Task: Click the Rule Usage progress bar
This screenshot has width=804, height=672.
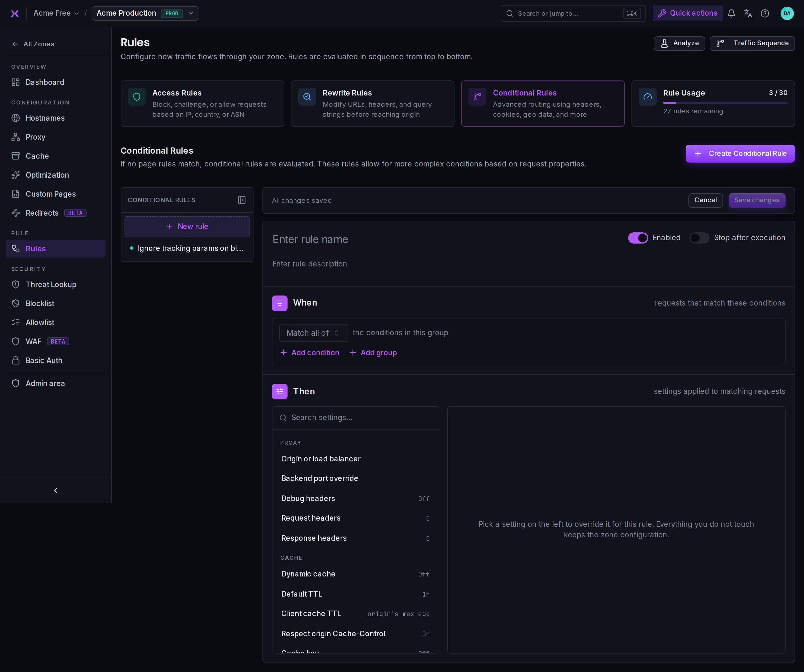Action: 725,103
